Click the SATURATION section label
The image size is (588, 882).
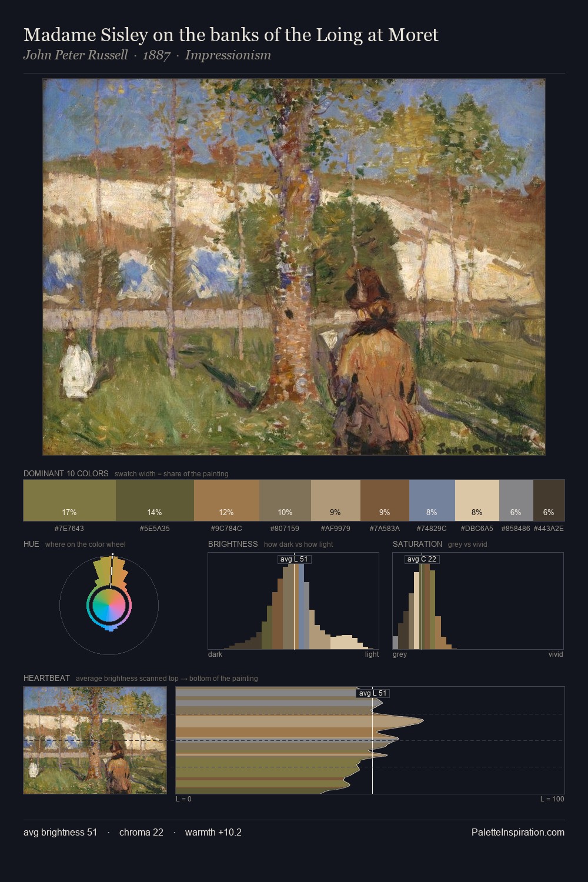click(x=417, y=544)
